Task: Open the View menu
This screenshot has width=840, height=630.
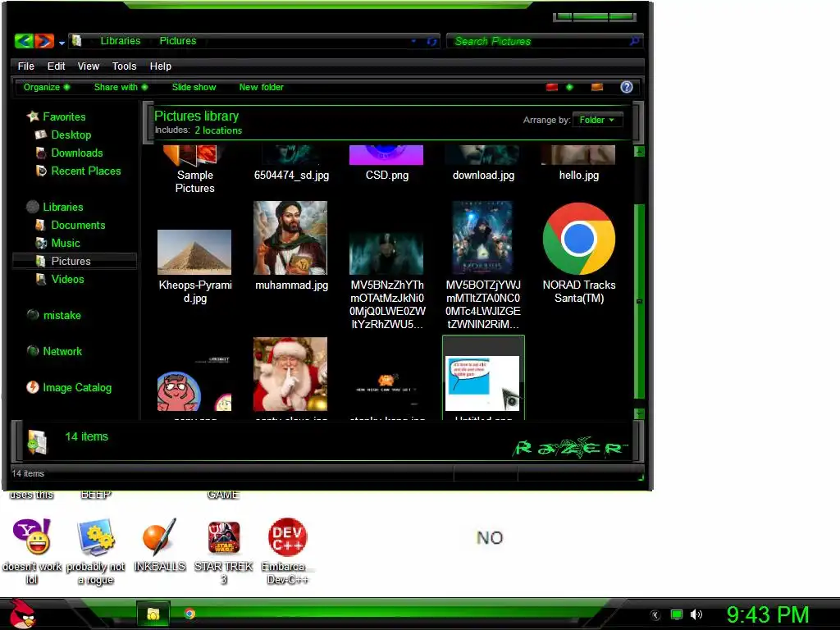Action: point(89,66)
